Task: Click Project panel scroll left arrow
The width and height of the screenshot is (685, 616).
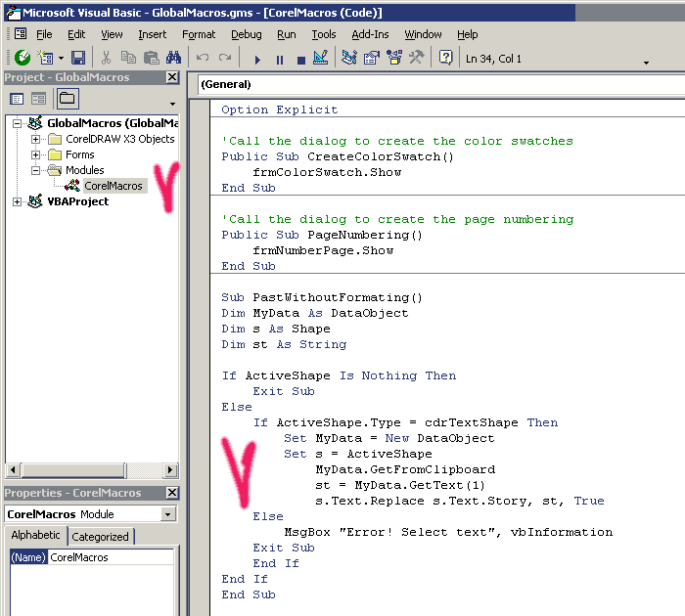Action: tap(13, 470)
